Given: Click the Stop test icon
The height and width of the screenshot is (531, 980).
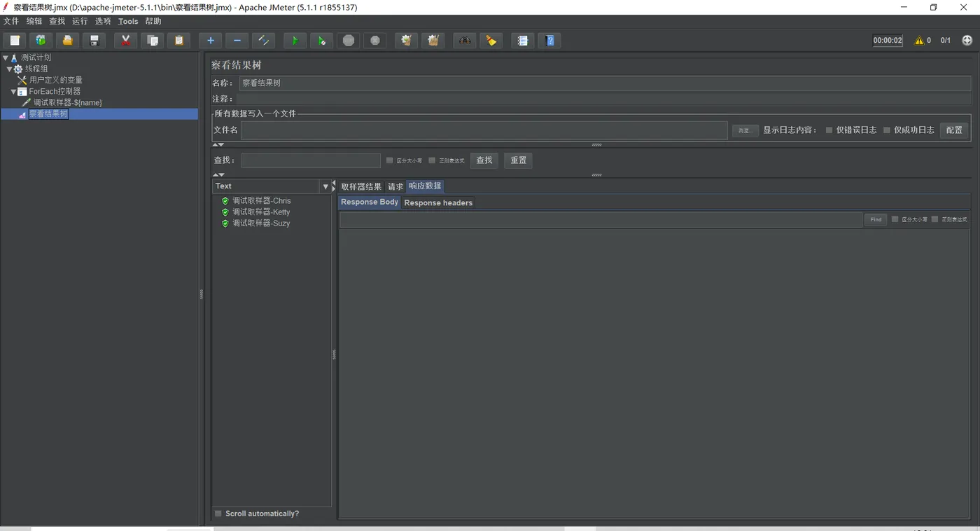Looking at the screenshot, I should (x=348, y=41).
